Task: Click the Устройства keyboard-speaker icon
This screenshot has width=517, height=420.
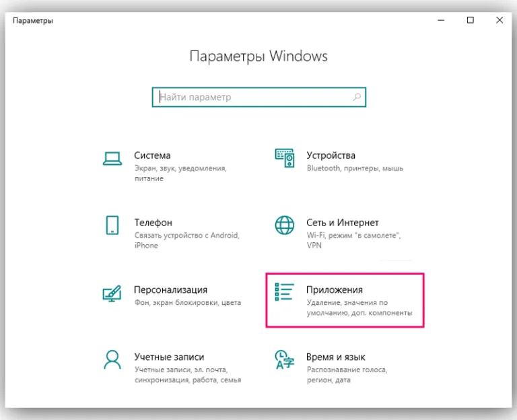Action: pos(285,158)
